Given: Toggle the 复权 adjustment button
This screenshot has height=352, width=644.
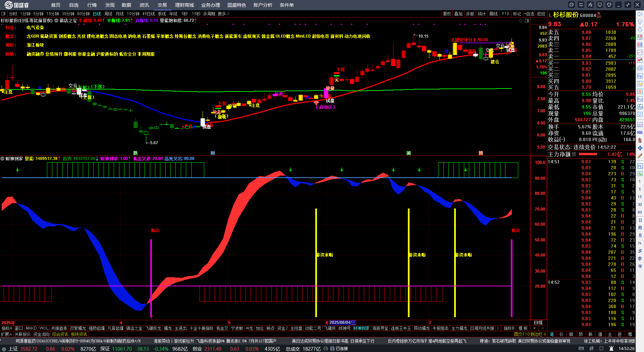Looking at the screenshot, I should (447, 14).
